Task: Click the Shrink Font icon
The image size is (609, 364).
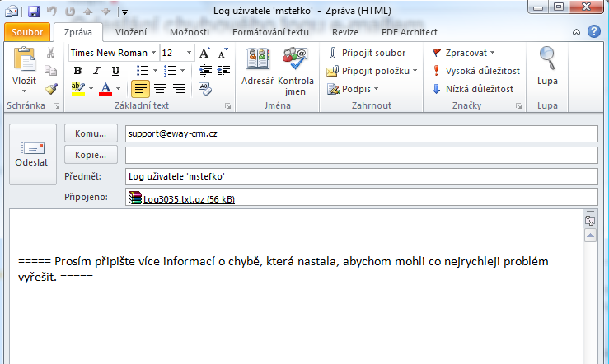Action: [x=223, y=53]
